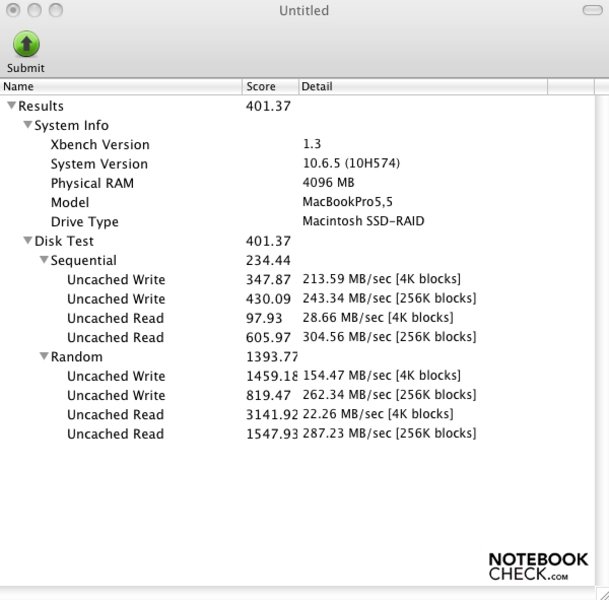The width and height of the screenshot is (609, 600).
Task: Click the green Submit arrow icon
Action: tap(26, 44)
